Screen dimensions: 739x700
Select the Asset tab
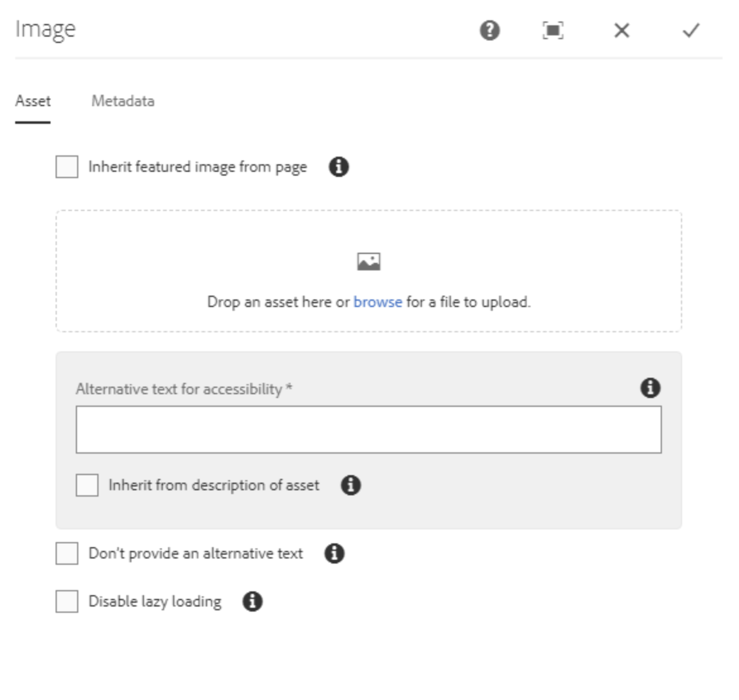coord(33,101)
